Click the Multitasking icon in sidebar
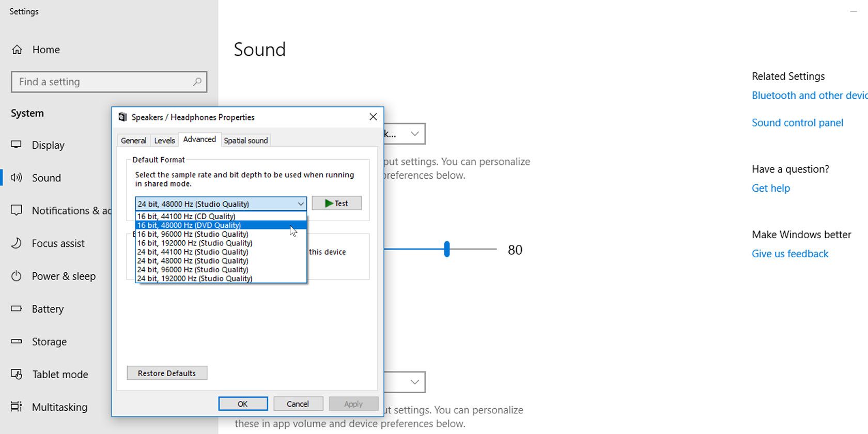The width and height of the screenshot is (868, 434). 17,407
